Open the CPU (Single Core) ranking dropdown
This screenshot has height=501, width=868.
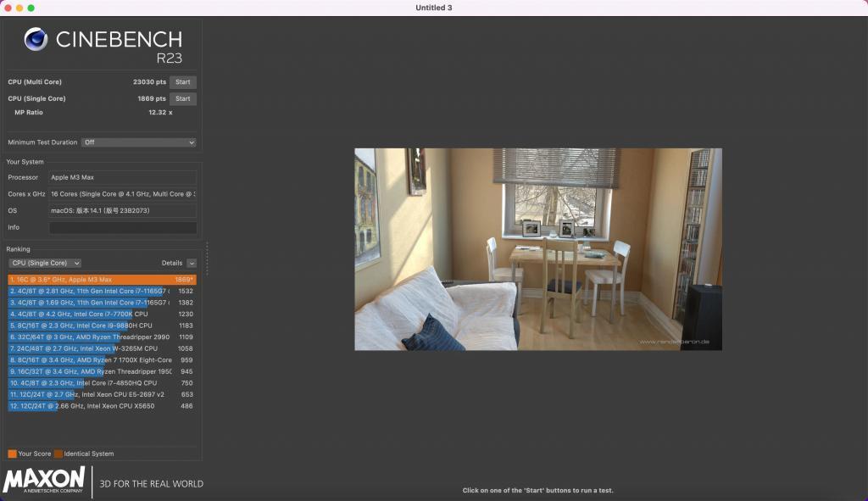tap(45, 263)
